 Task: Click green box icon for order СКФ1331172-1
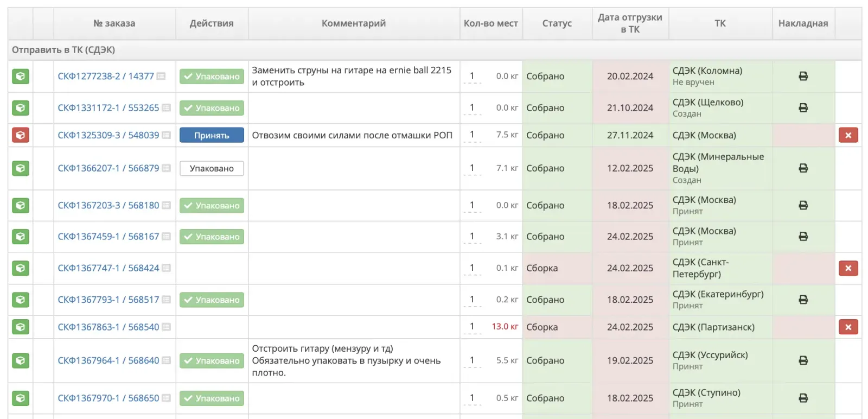pyautogui.click(x=21, y=108)
